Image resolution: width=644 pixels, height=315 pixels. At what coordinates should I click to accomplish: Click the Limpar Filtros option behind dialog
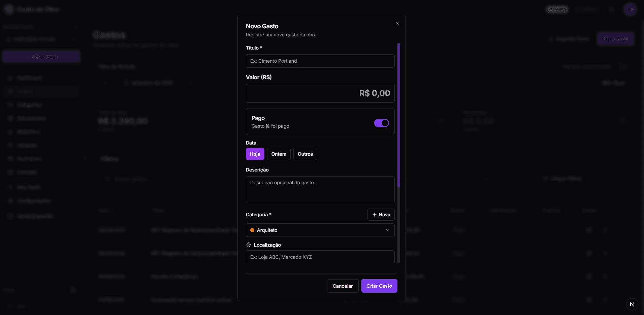coord(563,179)
